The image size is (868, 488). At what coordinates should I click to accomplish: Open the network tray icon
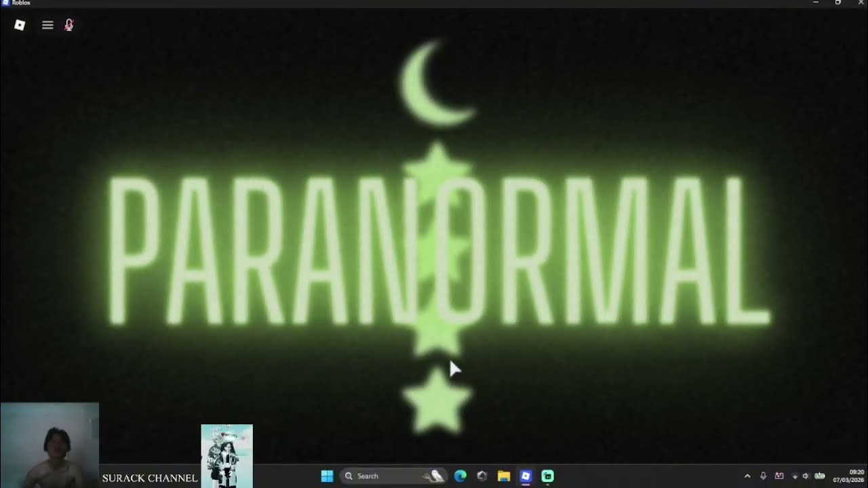[x=795, y=476]
